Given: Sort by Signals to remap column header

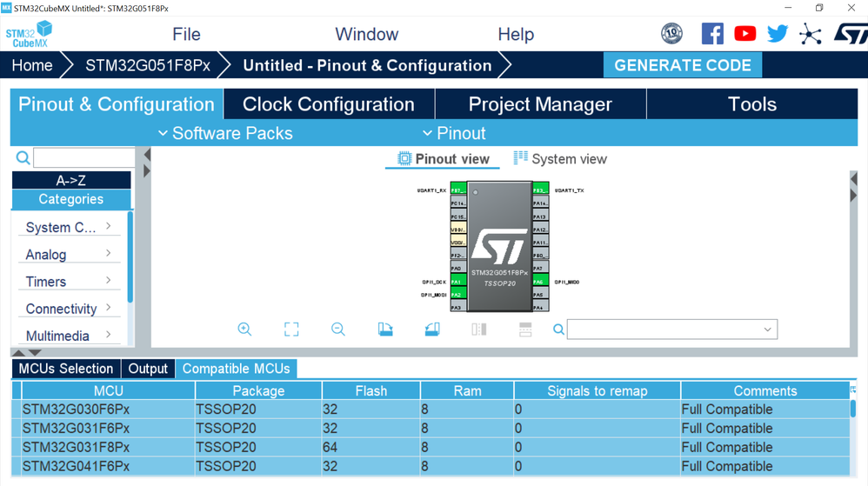Looking at the screenshot, I should [x=598, y=390].
